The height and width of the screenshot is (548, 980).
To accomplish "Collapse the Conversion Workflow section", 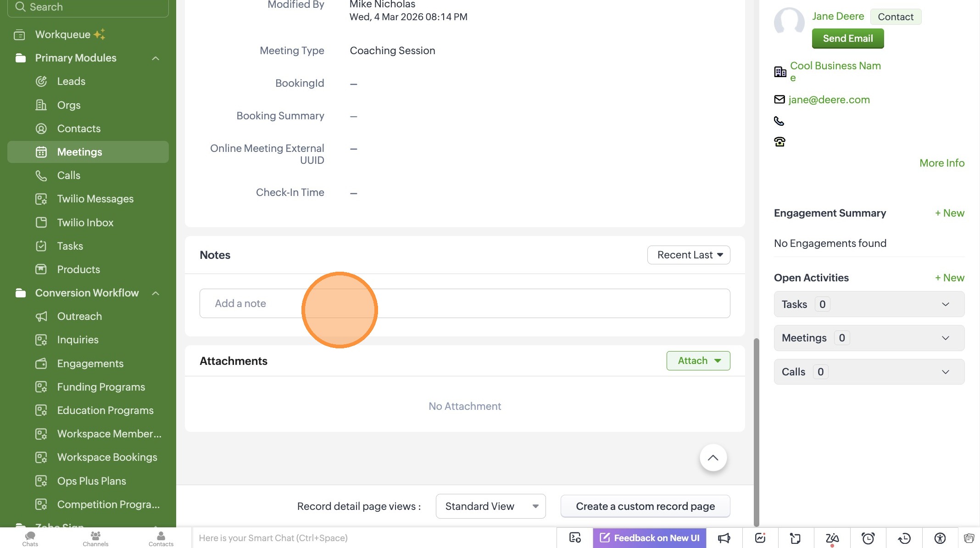I will click(x=156, y=293).
